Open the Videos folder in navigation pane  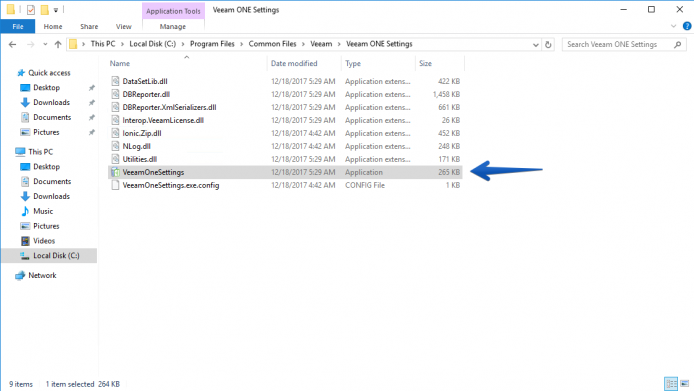coord(44,241)
